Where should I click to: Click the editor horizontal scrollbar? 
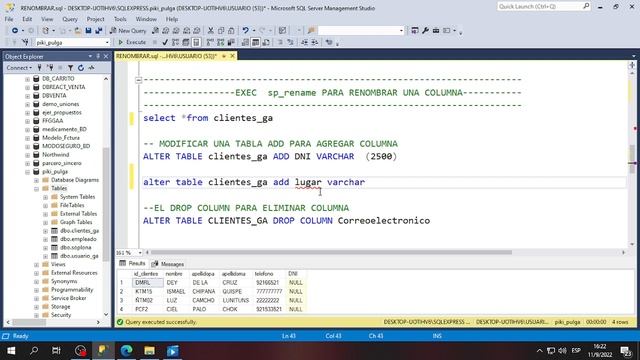331,252
